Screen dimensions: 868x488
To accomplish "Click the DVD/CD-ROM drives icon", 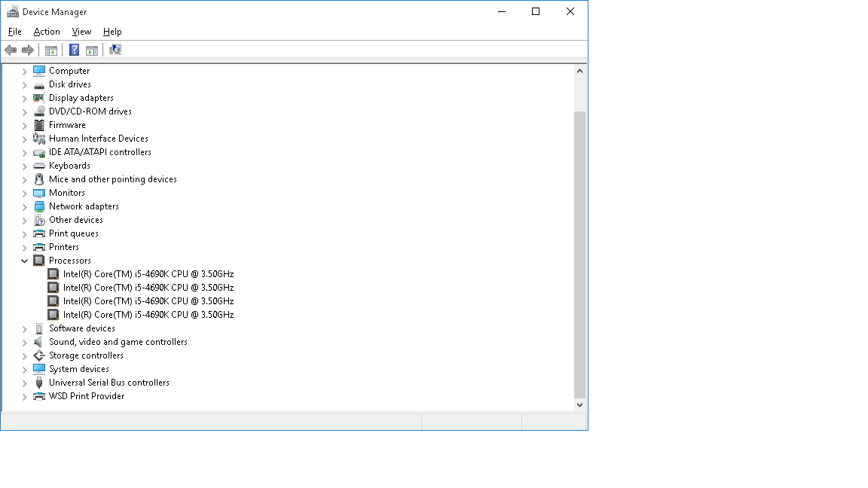I will tap(38, 111).
